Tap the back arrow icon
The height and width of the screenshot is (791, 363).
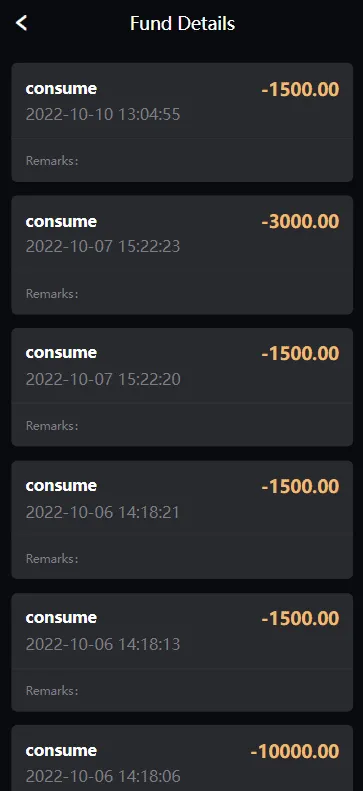pos(21,23)
